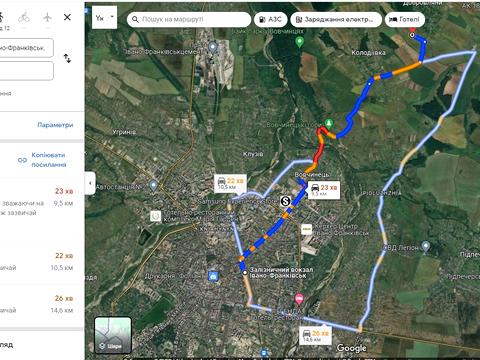480x360 pixels.
Task: Filter by Заряджання електромобілів chip
Action: click(x=336, y=19)
